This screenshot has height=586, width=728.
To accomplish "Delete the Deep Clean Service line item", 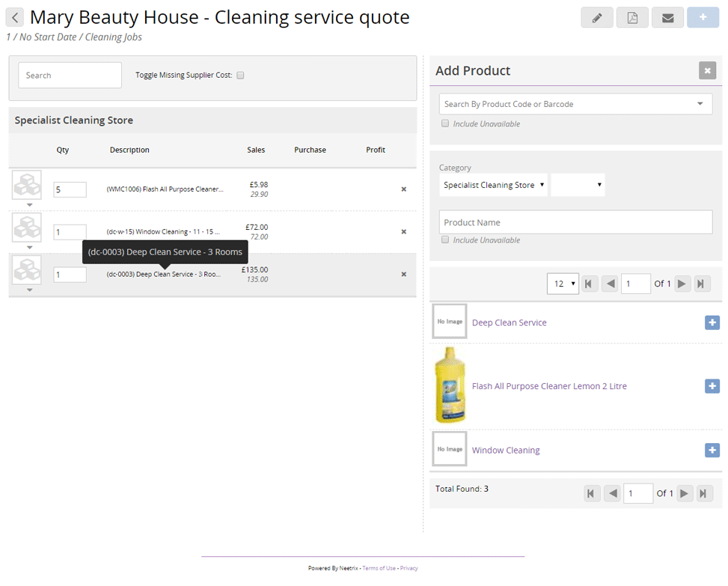I will tap(404, 275).
